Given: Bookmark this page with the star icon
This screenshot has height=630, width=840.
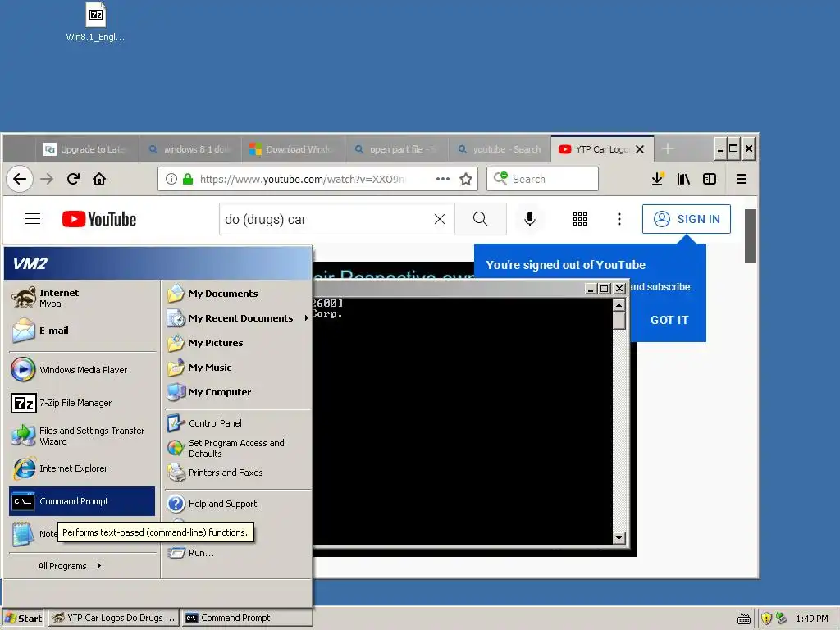Looking at the screenshot, I should [466, 179].
